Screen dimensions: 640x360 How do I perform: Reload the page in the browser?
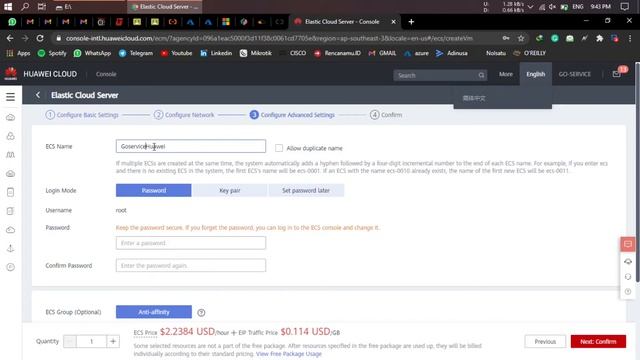[40, 38]
